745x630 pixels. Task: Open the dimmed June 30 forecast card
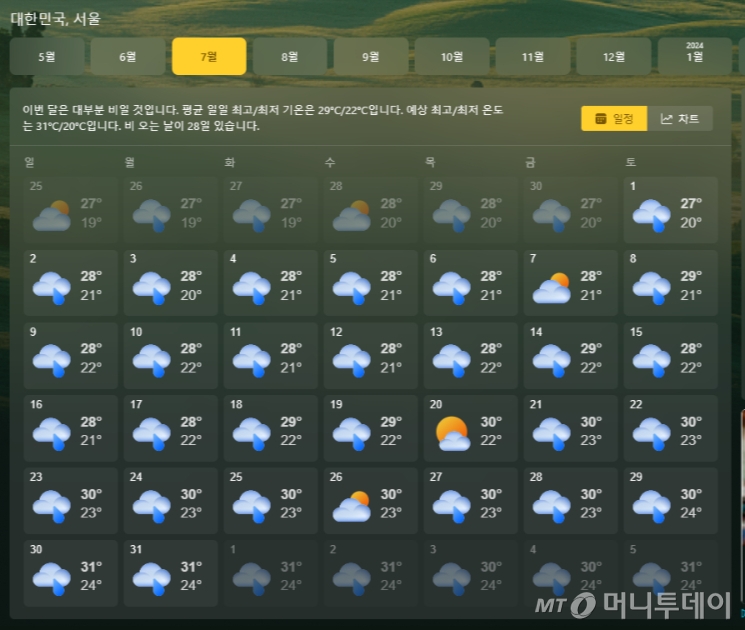tap(571, 210)
